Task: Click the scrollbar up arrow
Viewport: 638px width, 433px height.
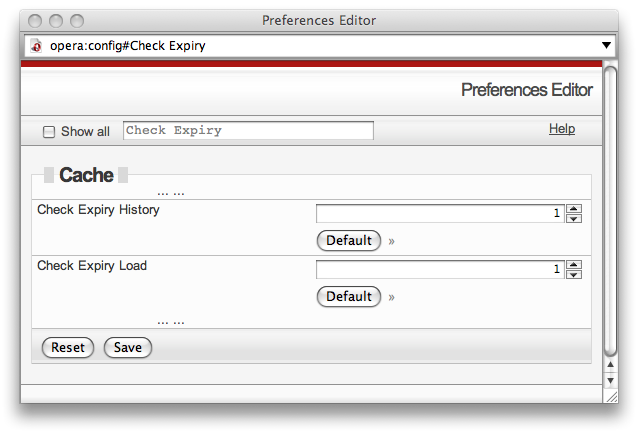Action: (x=610, y=365)
